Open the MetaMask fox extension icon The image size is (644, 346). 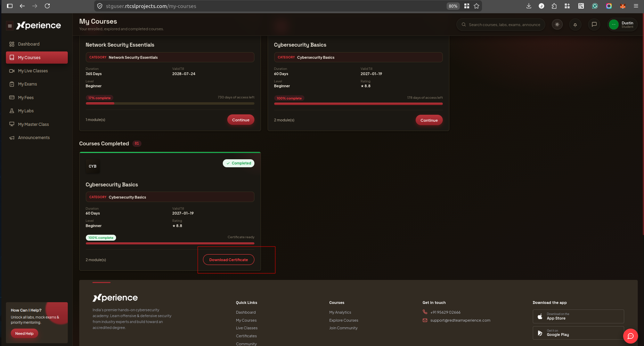click(623, 6)
